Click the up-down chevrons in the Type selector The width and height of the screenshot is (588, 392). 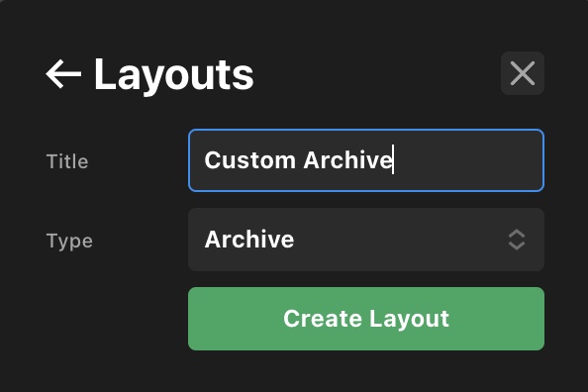(517, 240)
